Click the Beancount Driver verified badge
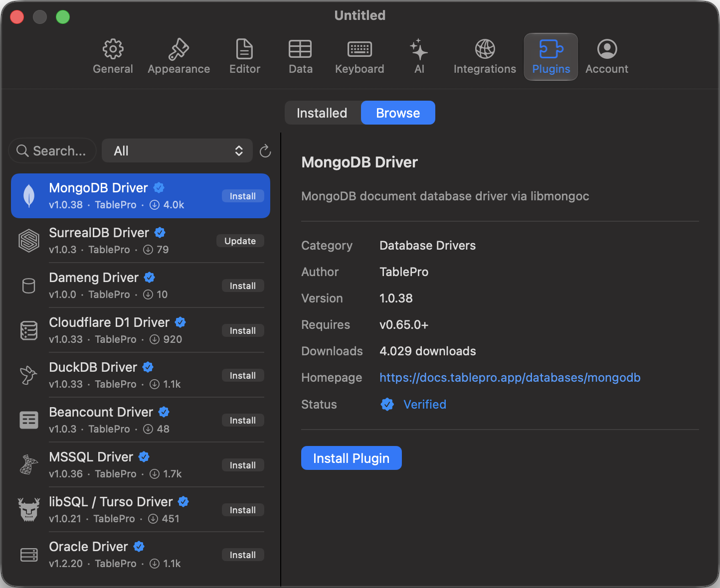Image resolution: width=720 pixels, height=588 pixels. click(164, 412)
